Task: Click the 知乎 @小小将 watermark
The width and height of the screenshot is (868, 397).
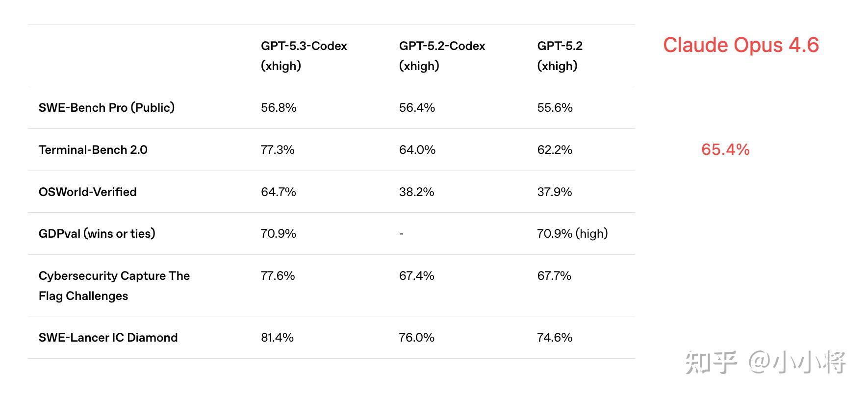Action: 765,363
